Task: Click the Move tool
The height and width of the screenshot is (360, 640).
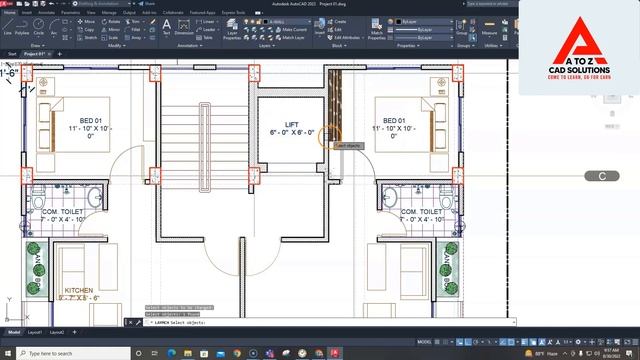Action: [x=86, y=22]
